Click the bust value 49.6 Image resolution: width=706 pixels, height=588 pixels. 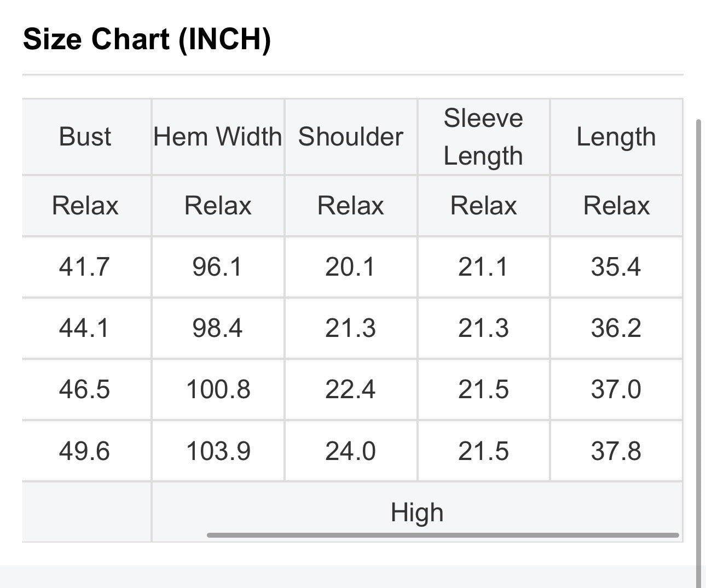pyautogui.click(x=85, y=451)
